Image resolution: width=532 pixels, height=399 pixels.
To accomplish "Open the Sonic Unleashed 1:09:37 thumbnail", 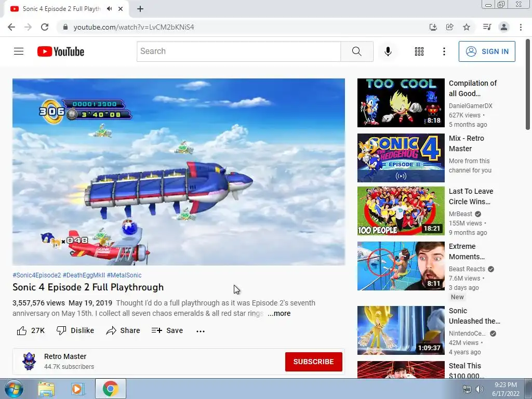I will click(x=401, y=330).
